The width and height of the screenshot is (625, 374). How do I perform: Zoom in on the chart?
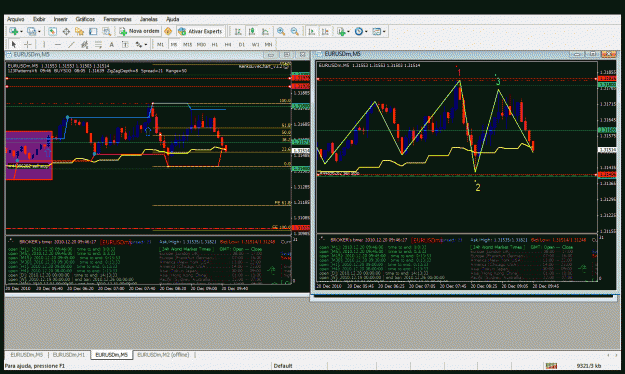[x=281, y=31]
